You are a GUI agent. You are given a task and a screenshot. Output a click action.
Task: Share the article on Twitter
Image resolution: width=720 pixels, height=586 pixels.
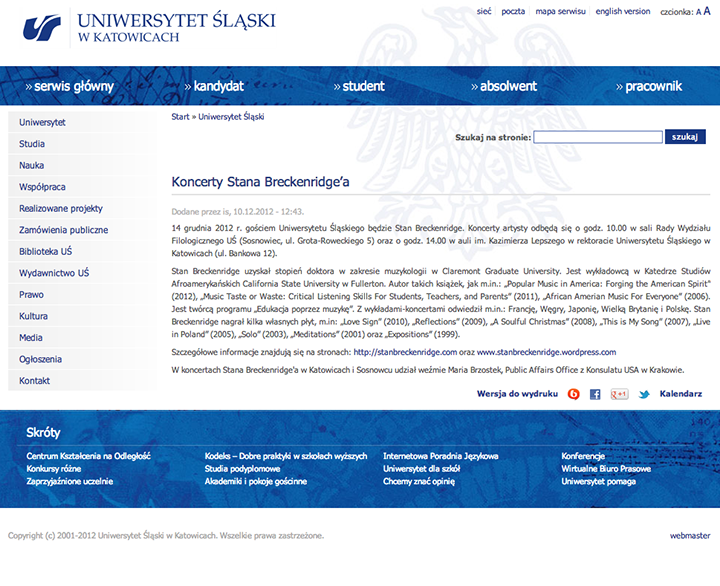coord(644,394)
